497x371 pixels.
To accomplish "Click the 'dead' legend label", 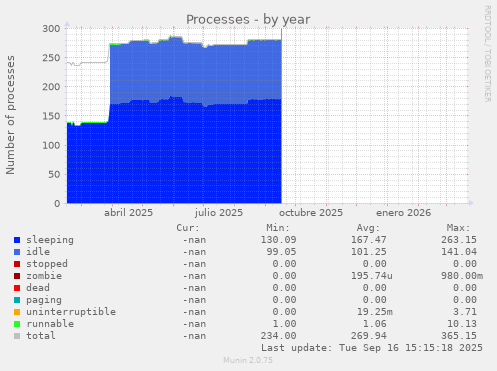I will pyautogui.click(x=38, y=288).
